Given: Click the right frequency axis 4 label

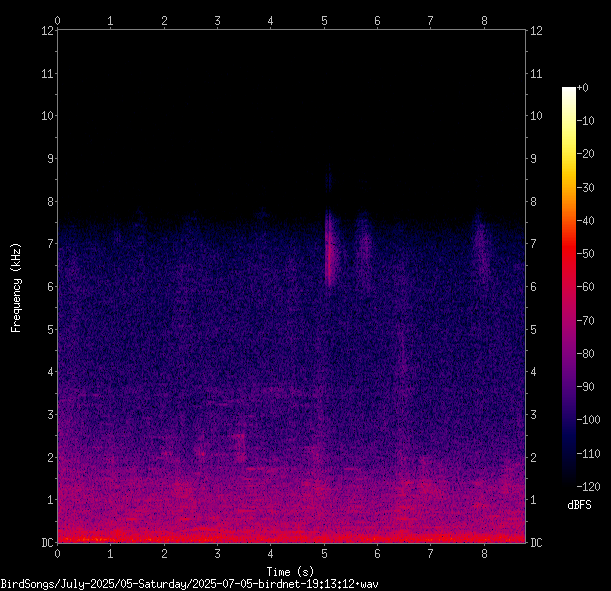Looking at the screenshot, I should [x=533, y=372].
